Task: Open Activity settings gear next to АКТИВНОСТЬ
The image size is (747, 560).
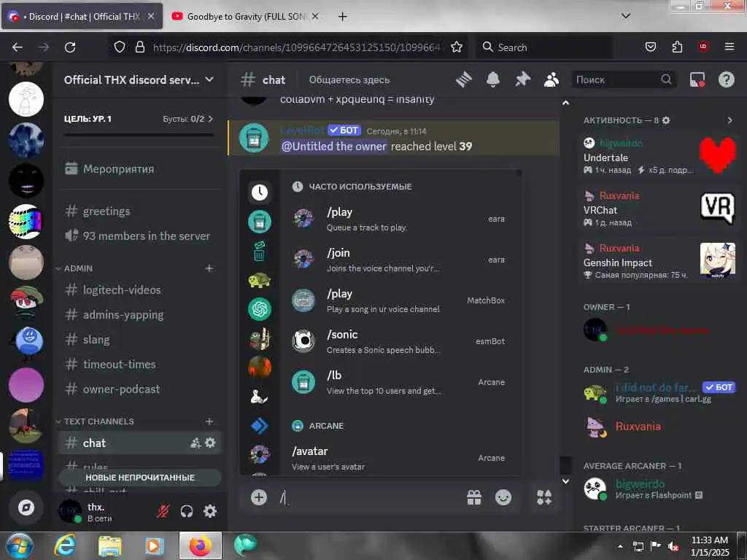Action: click(x=666, y=120)
